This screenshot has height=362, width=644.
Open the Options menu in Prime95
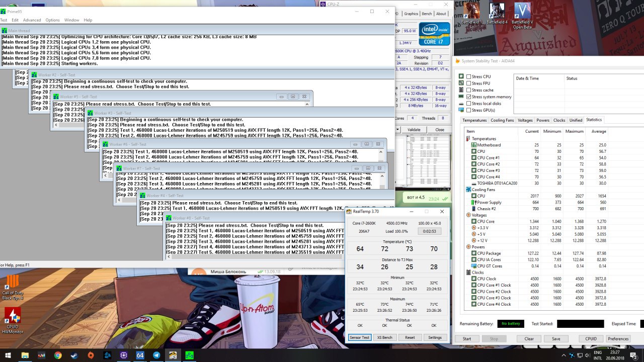[53, 20]
